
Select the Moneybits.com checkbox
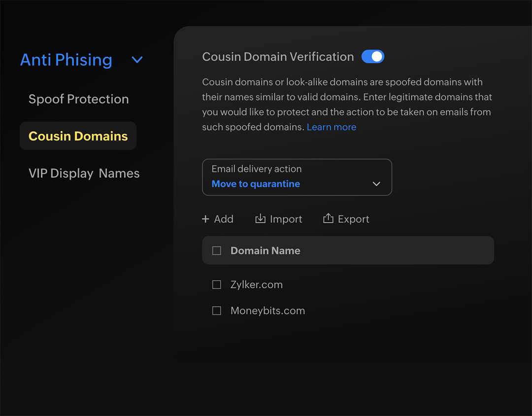(x=216, y=311)
